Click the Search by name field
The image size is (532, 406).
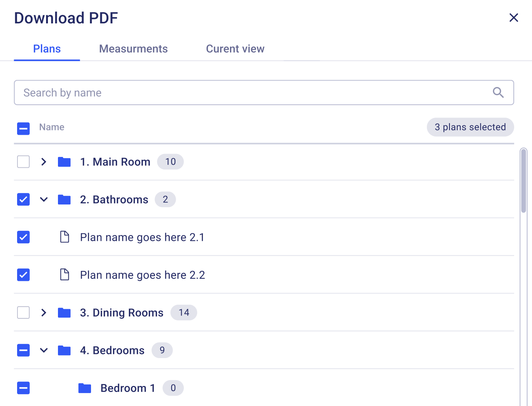[264, 92]
